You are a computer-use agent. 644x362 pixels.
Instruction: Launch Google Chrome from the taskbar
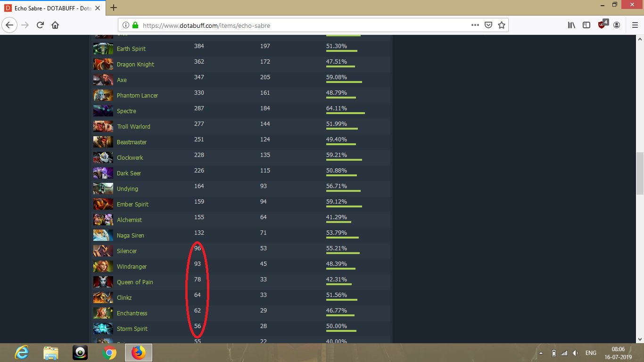[x=109, y=353]
